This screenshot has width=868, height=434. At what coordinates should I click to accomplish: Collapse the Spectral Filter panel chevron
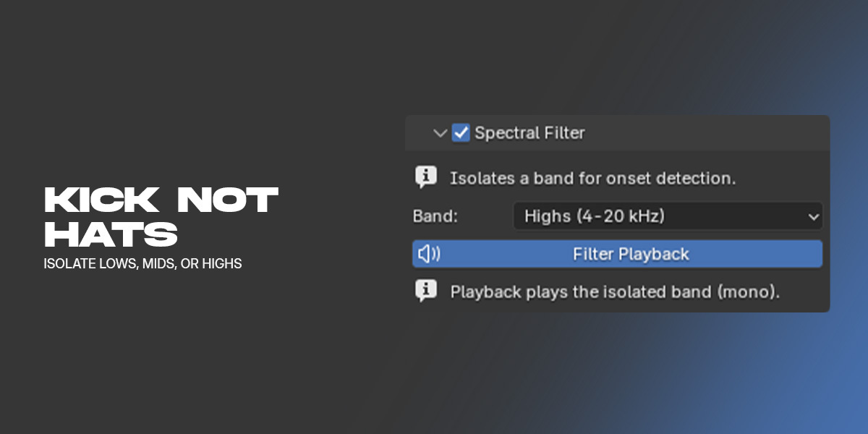[440, 134]
